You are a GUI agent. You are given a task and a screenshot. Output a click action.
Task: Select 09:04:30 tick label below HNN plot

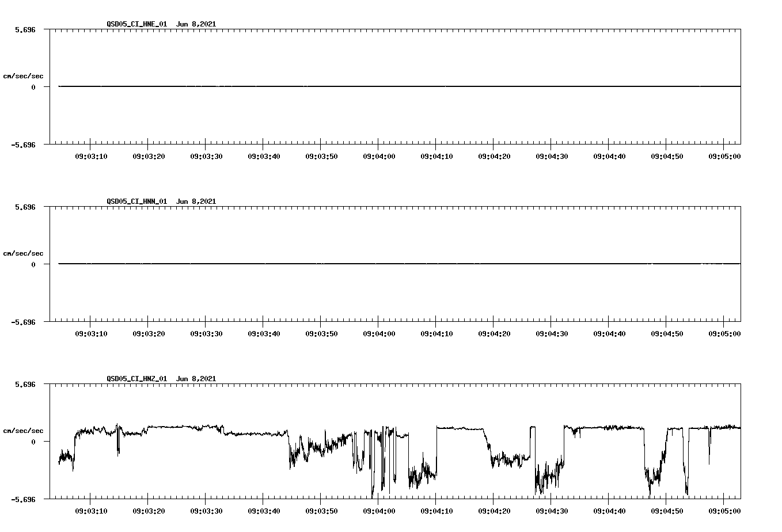click(552, 334)
